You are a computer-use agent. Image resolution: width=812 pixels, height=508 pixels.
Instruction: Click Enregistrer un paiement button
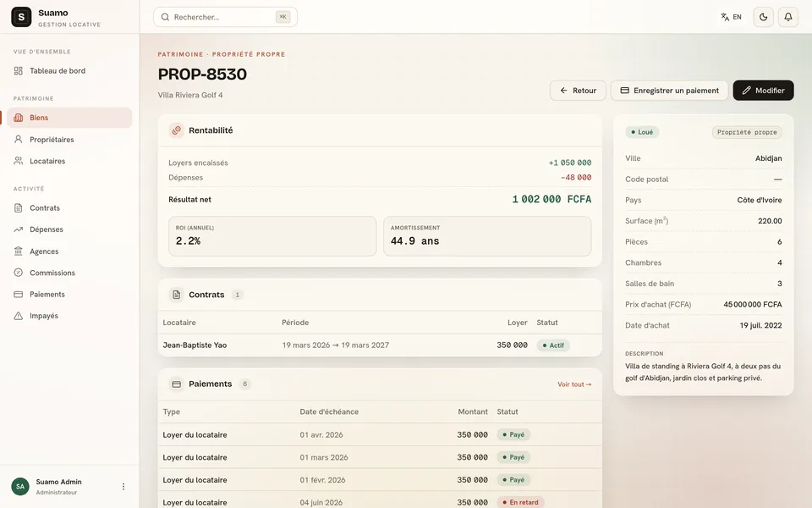point(670,91)
